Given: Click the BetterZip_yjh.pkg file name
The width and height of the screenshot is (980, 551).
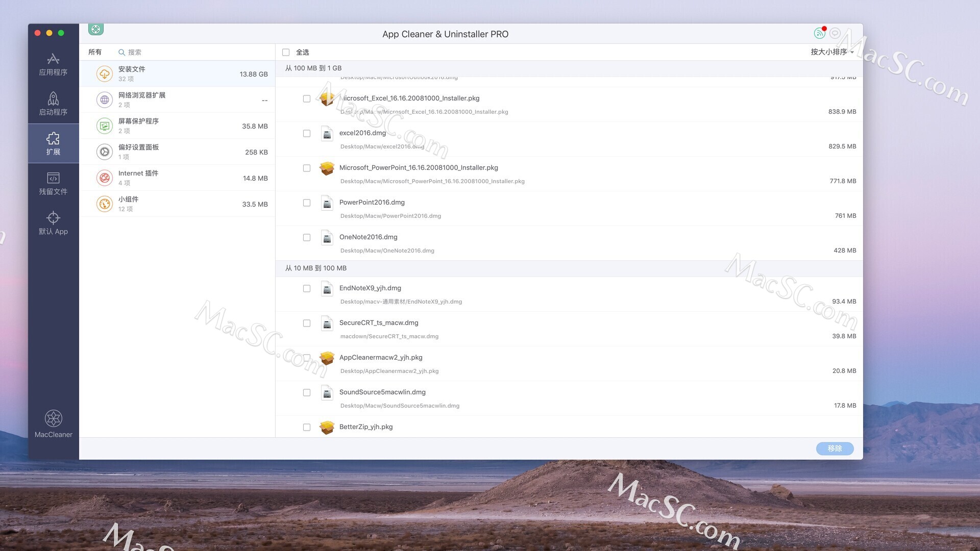Looking at the screenshot, I should pyautogui.click(x=366, y=427).
